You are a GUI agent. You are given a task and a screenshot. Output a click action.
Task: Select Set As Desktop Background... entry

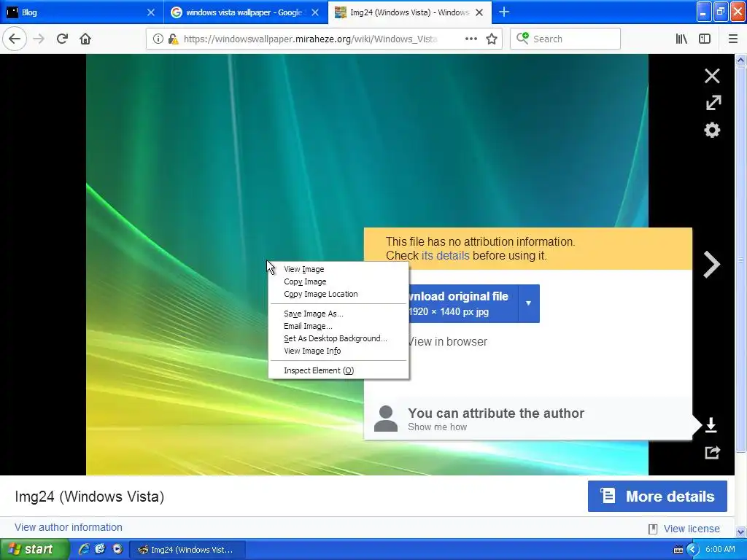click(x=338, y=338)
